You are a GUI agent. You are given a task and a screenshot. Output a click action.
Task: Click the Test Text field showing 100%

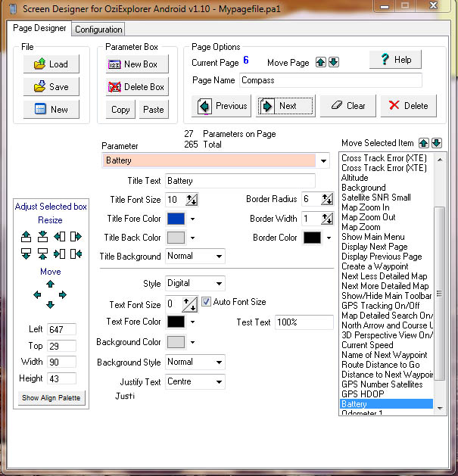click(x=304, y=322)
